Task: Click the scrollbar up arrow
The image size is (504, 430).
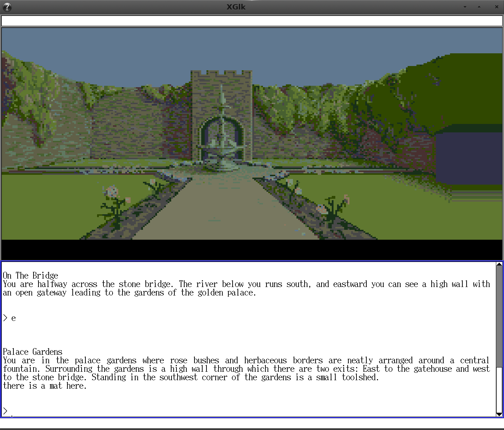Action: (x=499, y=264)
